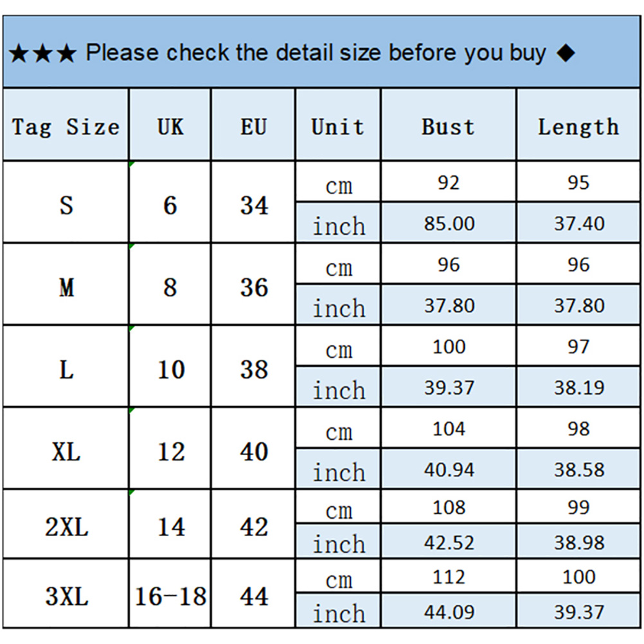The image size is (644, 644).
Task: Click the Length column header
Action: click(x=578, y=127)
